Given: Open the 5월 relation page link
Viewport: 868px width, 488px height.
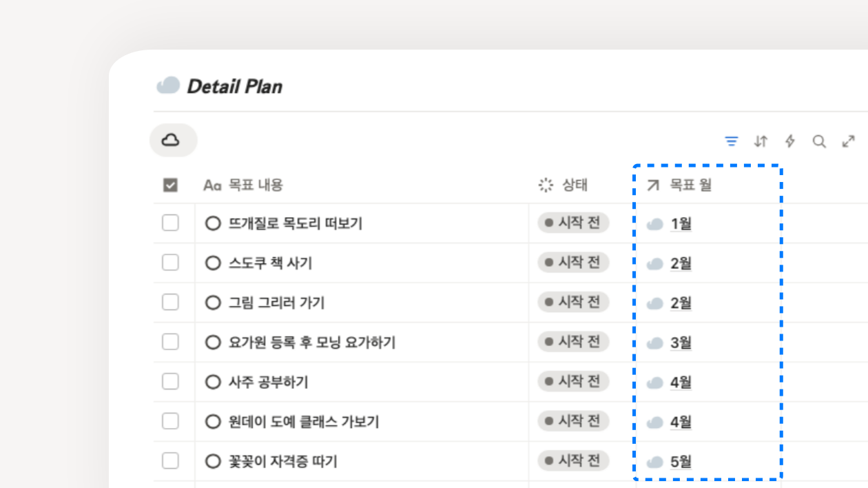Looking at the screenshot, I should tap(681, 461).
